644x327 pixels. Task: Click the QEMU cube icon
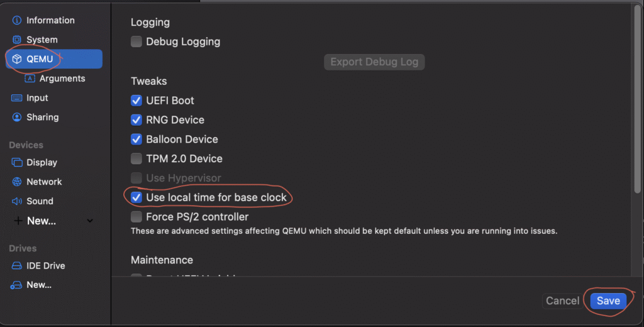pos(17,60)
